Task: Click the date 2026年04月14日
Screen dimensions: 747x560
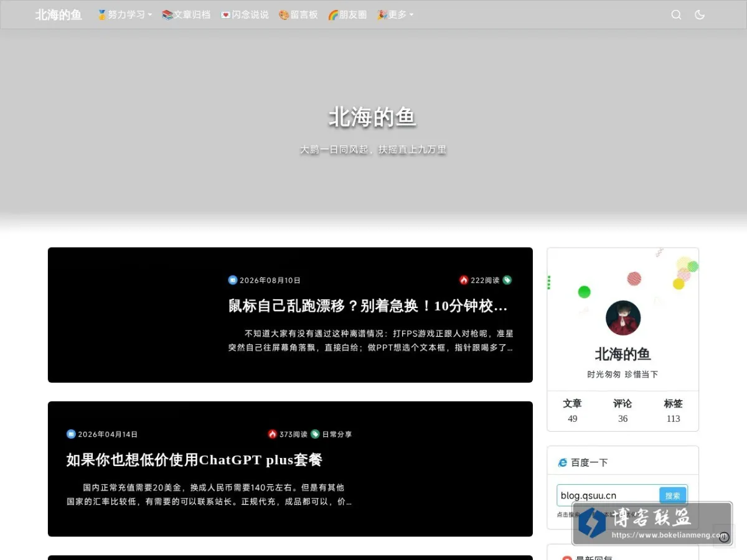Action: pyautogui.click(x=108, y=434)
